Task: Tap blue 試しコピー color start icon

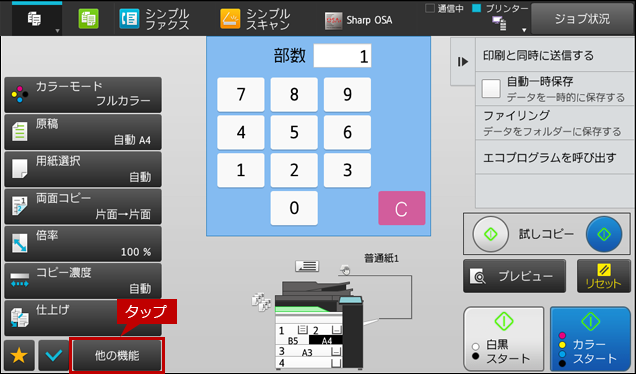Action: tap(604, 234)
